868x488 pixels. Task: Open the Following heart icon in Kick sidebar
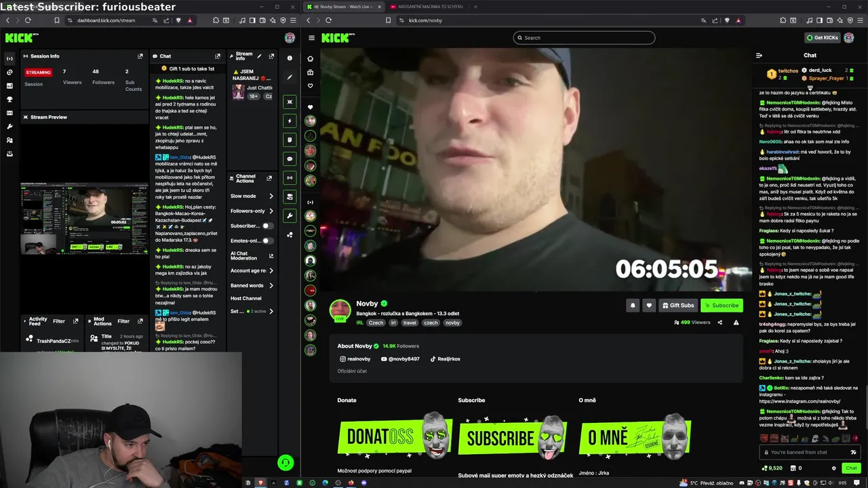point(311,86)
